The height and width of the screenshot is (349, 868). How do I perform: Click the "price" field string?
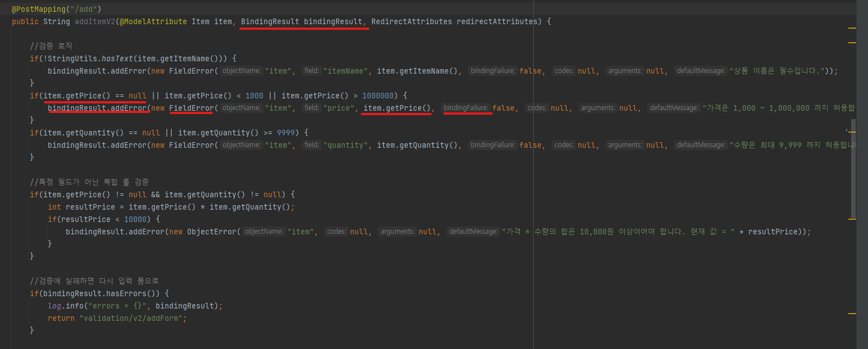point(339,108)
